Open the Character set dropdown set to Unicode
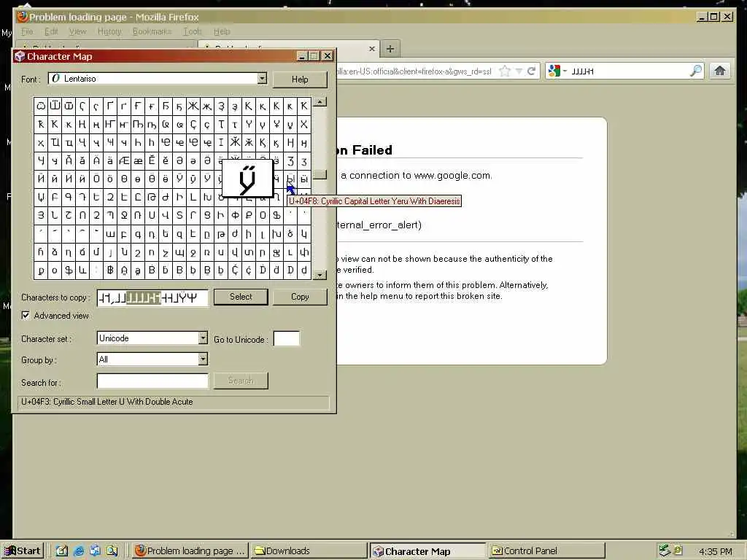The width and height of the screenshot is (747, 560). 203,338
